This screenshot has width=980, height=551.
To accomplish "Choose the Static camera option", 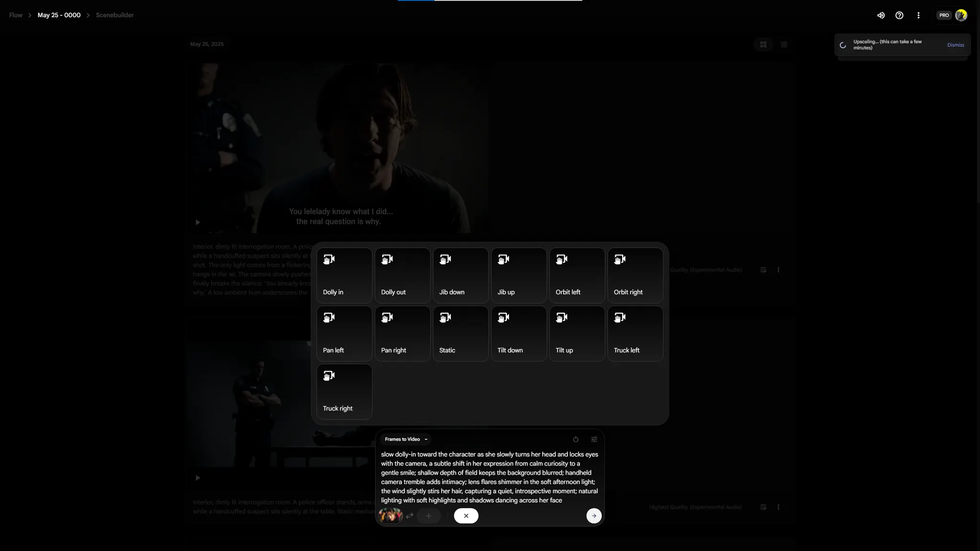I will point(460,334).
